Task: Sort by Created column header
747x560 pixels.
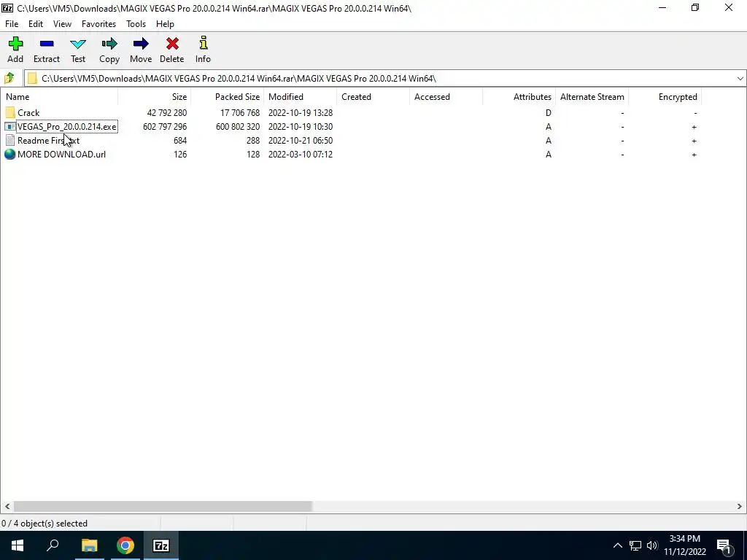Action: coord(373,97)
